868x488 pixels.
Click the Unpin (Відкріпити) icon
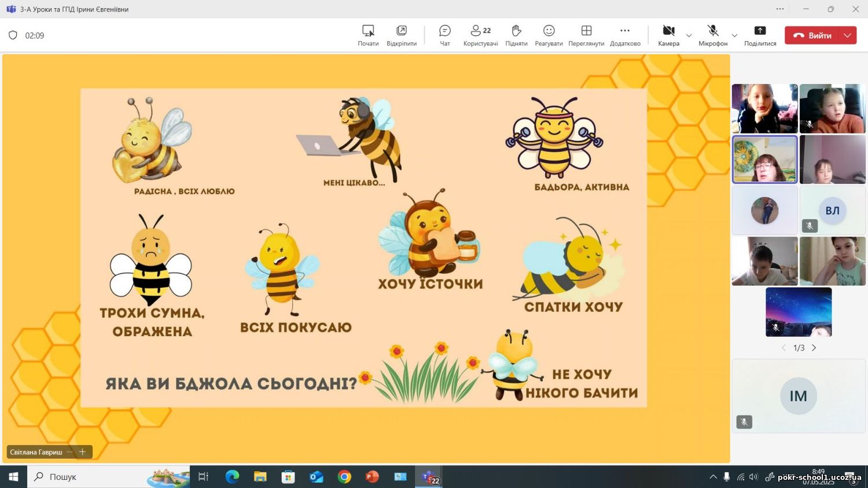click(x=402, y=35)
